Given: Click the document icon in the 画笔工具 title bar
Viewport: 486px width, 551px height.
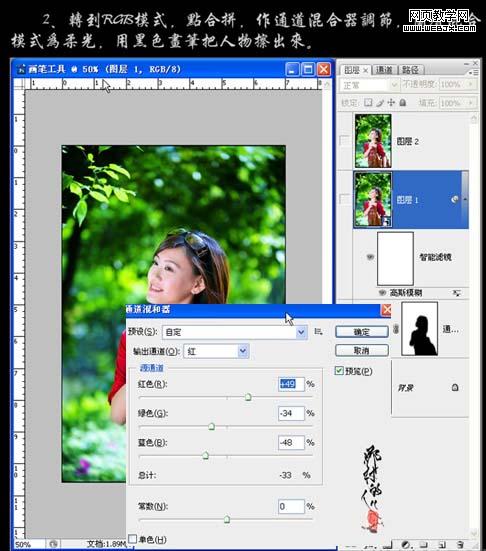Looking at the screenshot, I should 21,69.
